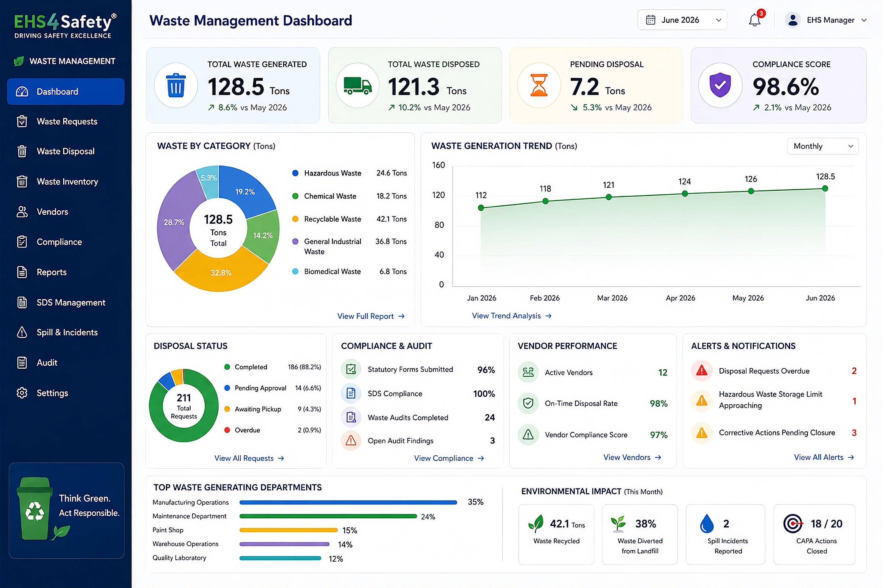Viewport: 882px width, 588px height.
Task: Click the 28.7% purple donut segment
Action: pos(174,222)
